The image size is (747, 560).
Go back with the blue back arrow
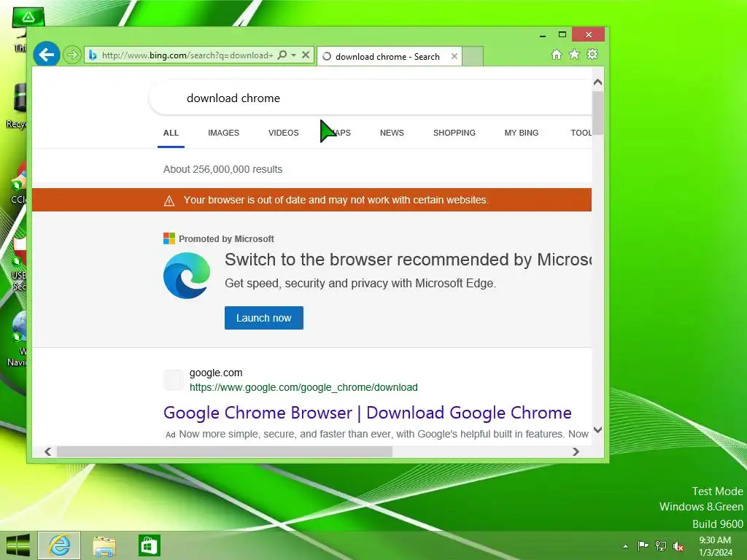(46, 55)
